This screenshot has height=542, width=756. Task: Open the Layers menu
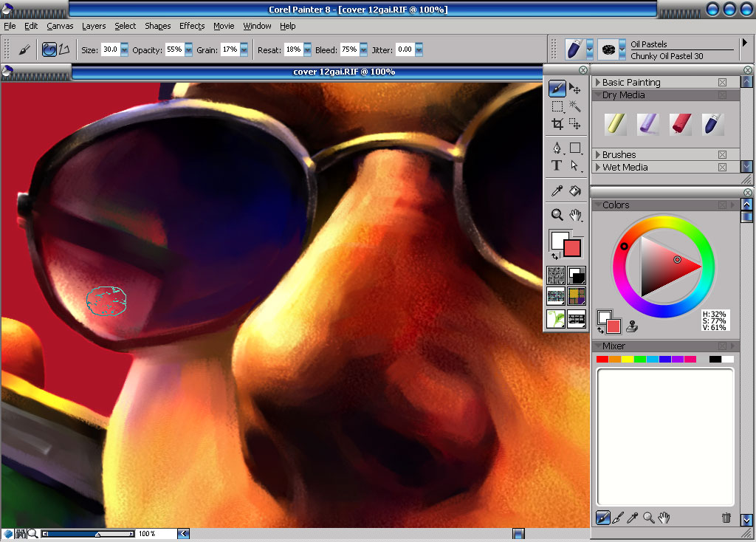94,26
